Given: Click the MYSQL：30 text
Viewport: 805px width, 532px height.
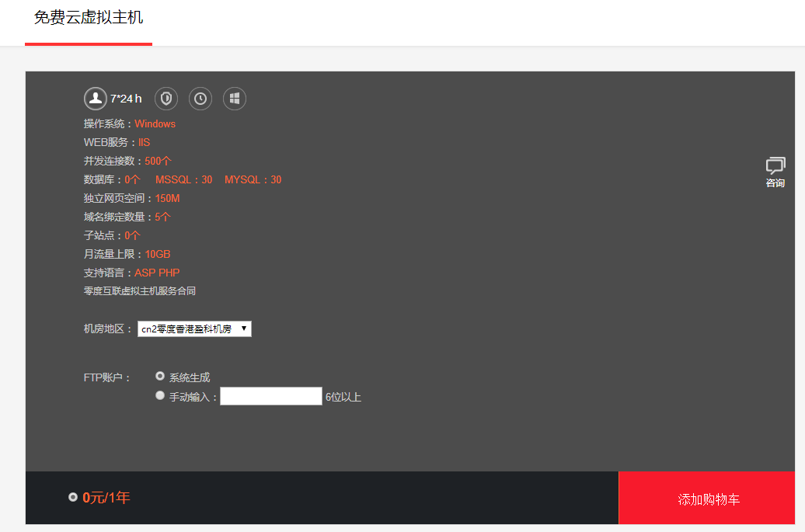Looking at the screenshot, I should (x=253, y=179).
